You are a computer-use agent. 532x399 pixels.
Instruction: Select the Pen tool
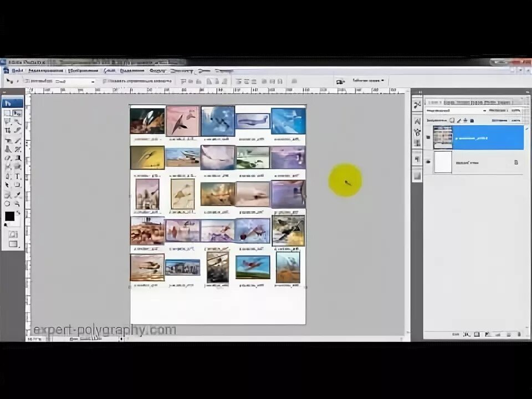7,176
